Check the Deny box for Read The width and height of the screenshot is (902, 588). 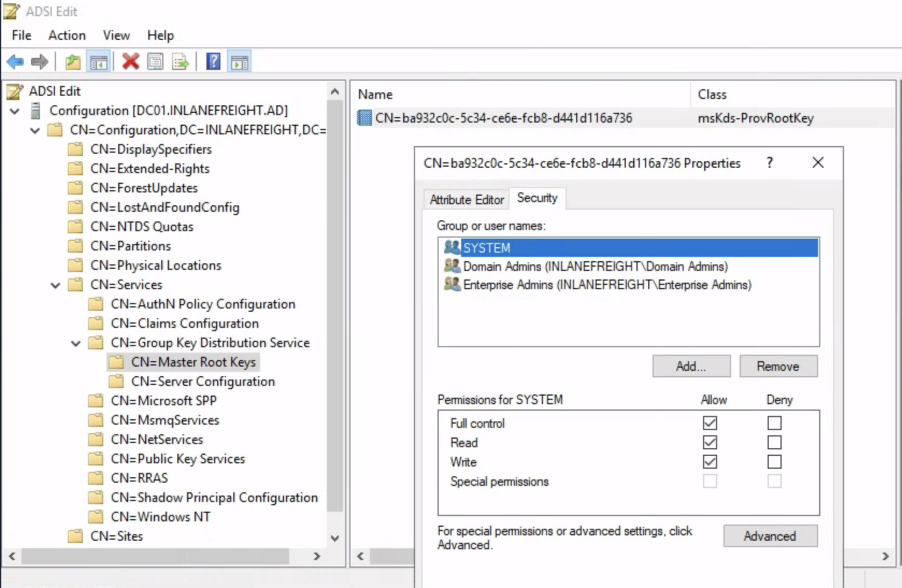pyautogui.click(x=774, y=442)
